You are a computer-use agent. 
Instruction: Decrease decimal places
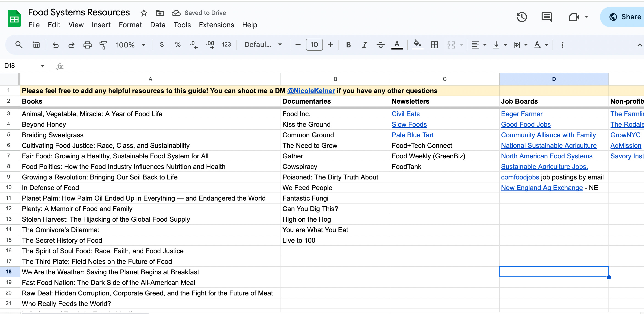click(194, 45)
